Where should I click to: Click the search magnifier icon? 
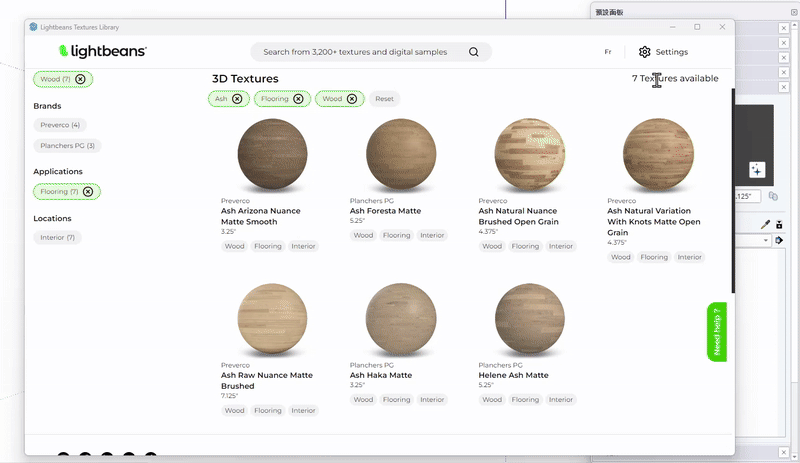473,52
